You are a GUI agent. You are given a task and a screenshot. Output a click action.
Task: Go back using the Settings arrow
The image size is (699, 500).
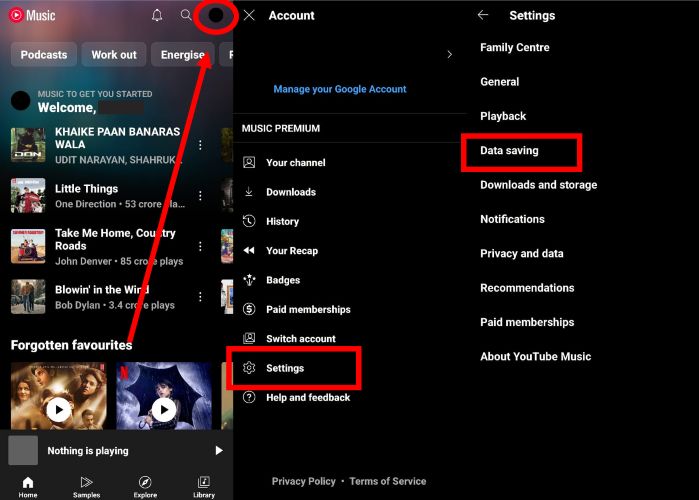[483, 16]
